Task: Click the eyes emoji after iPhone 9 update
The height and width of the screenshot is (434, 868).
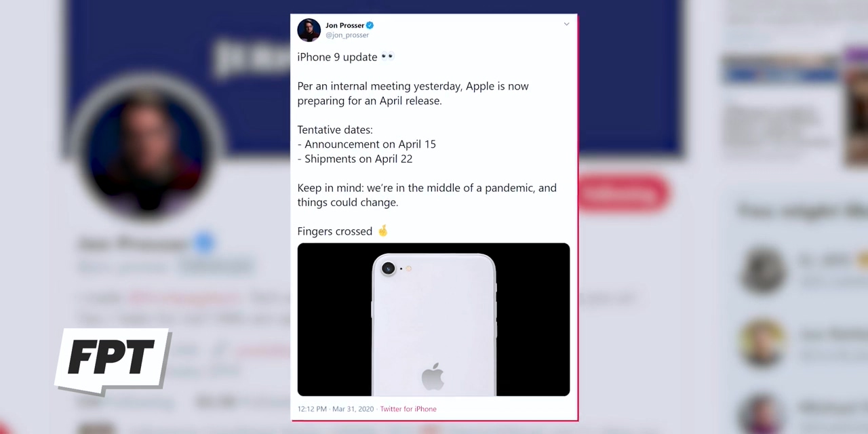Action: (387, 56)
